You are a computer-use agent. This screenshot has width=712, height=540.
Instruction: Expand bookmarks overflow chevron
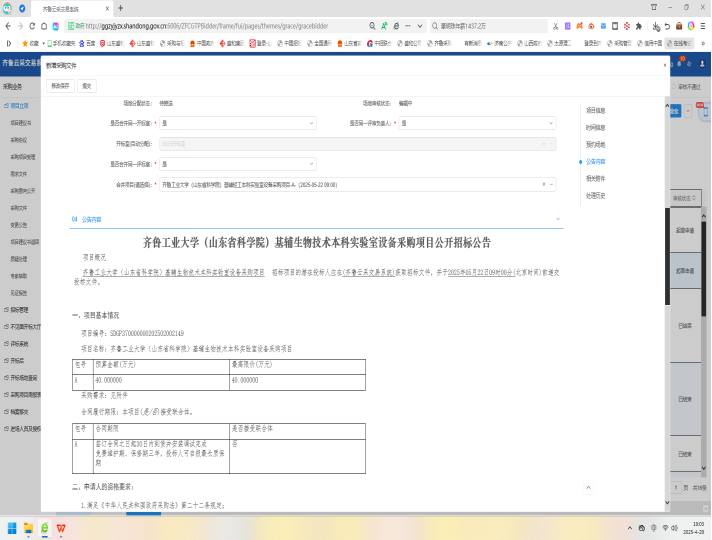point(703,43)
